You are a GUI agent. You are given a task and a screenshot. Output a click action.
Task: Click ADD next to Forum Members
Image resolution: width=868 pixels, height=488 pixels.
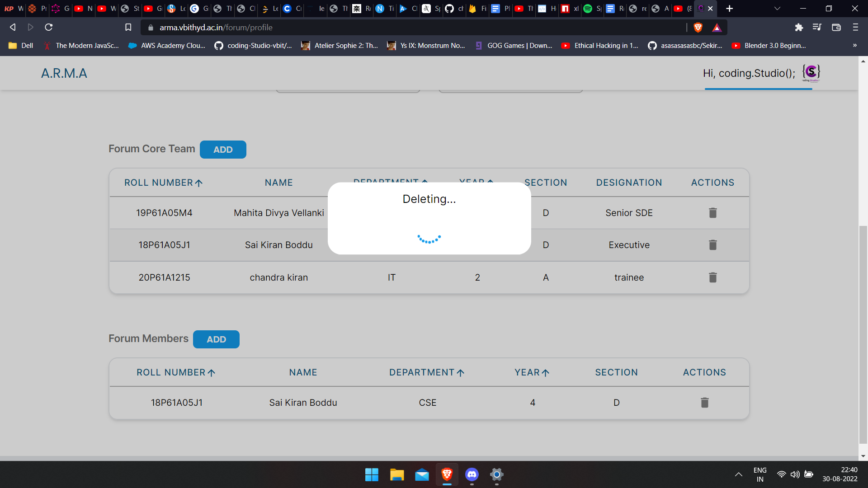tap(216, 339)
